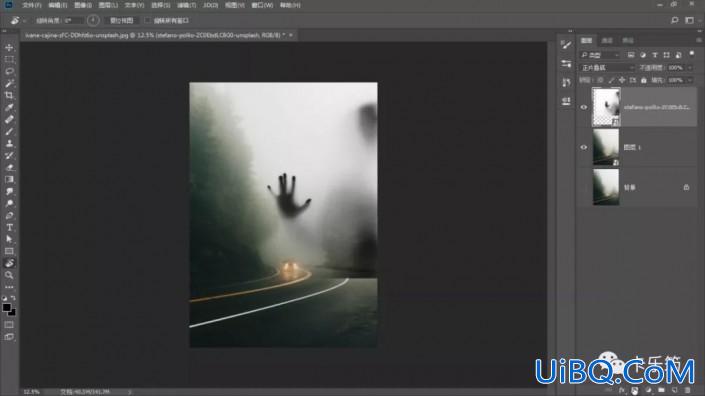
Task: Click the search magnifier icon
Action: click(674, 20)
